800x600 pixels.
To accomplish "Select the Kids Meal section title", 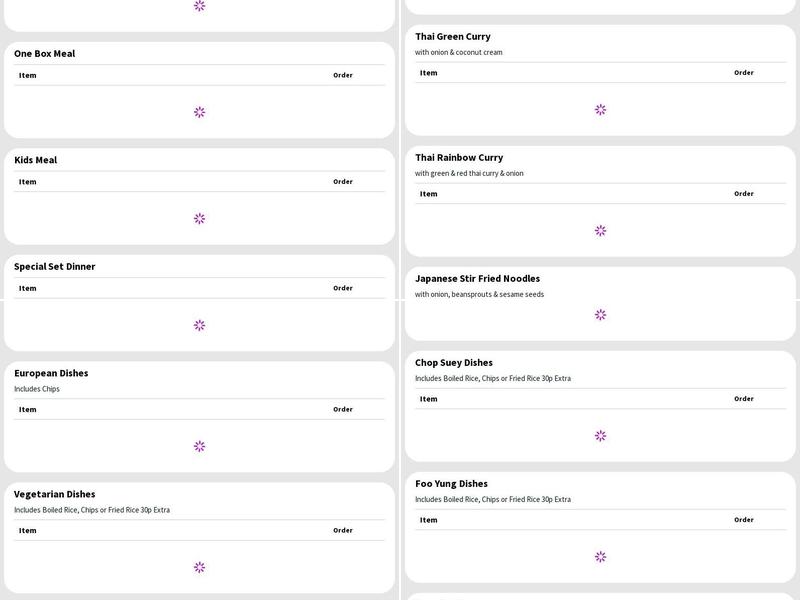I will click(x=36, y=160).
